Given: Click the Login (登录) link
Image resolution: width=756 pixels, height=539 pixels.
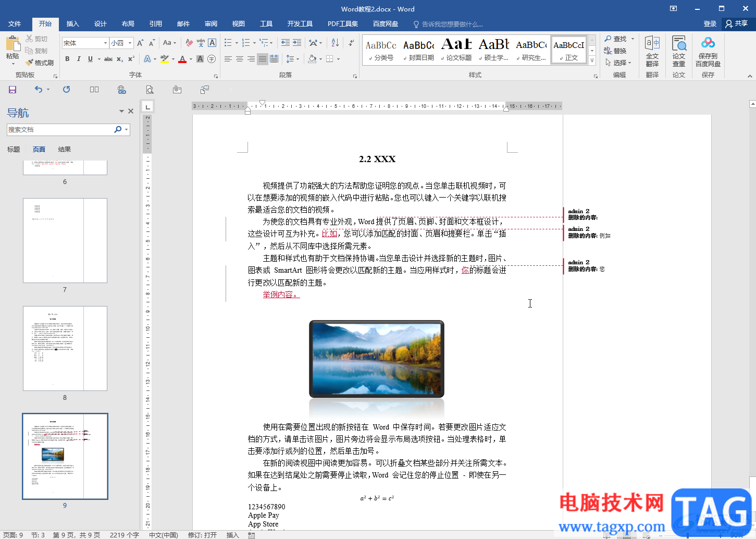Looking at the screenshot, I should coord(710,24).
